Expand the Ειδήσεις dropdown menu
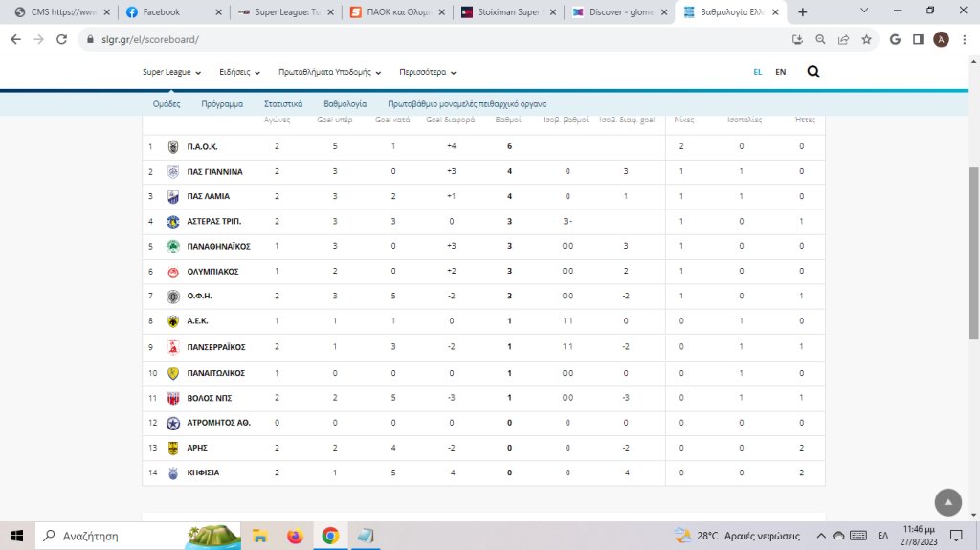 [239, 72]
